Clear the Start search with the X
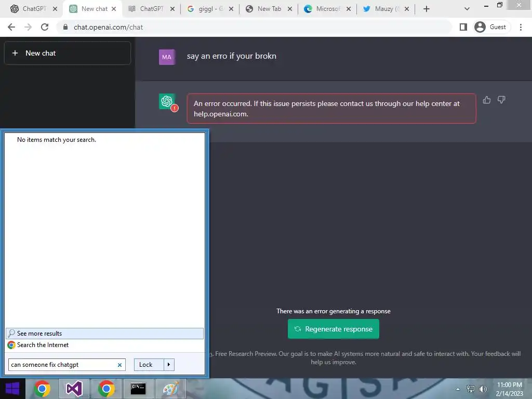The height and width of the screenshot is (399, 532). point(120,365)
